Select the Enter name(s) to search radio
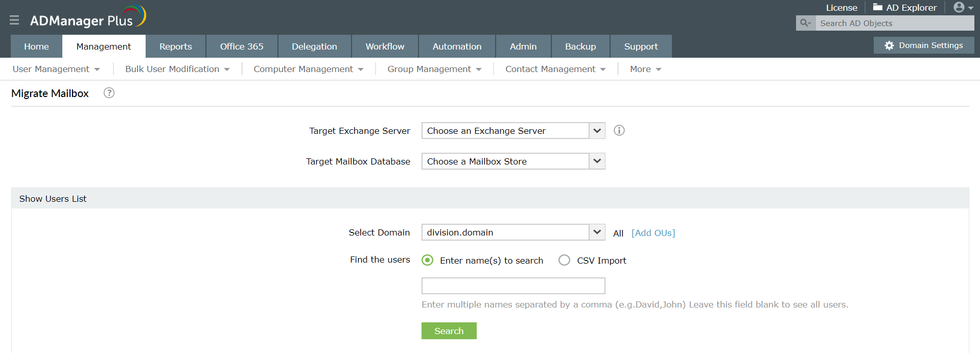980x353 pixels. [x=428, y=261]
